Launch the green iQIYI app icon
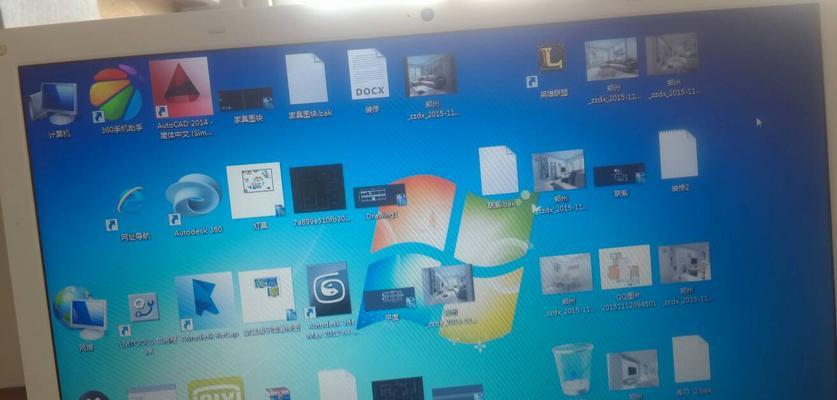This screenshot has height=400, width=837. tap(216, 389)
